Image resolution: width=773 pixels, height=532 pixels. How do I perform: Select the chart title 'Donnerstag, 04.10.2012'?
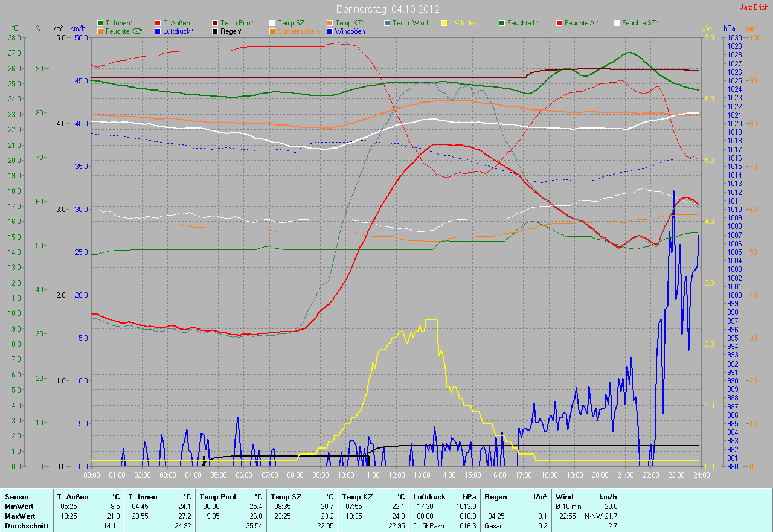388,9
